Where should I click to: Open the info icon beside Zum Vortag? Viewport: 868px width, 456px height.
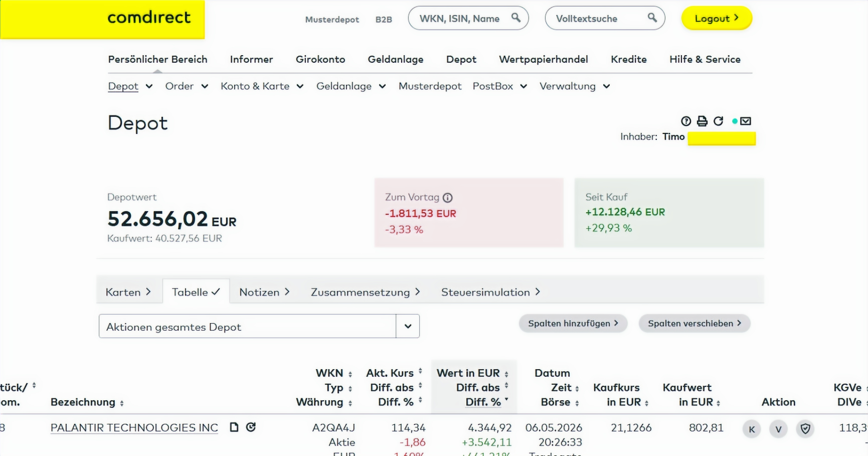click(448, 198)
